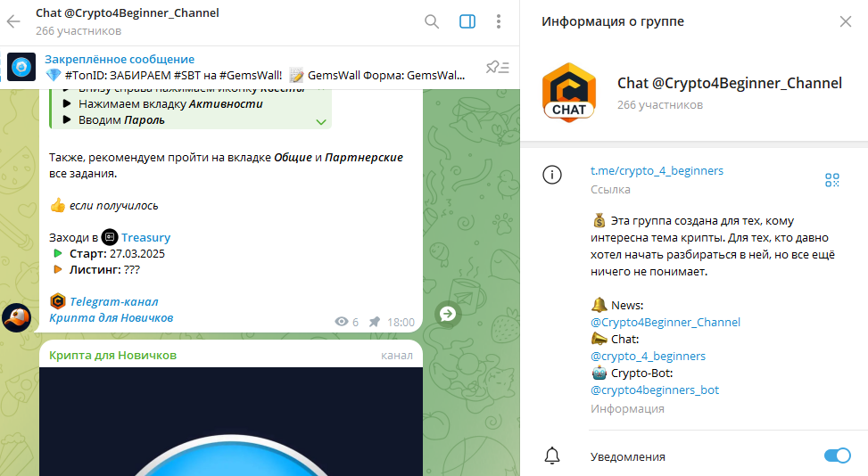This screenshot has width=868, height=476.
Task: Go back using the left arrow
Action: pyautogui.click(x=13, y=21)
